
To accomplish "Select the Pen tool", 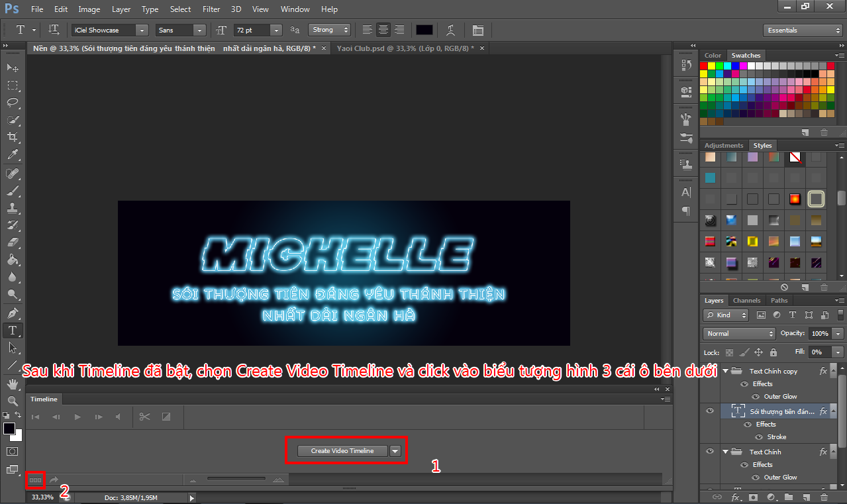I will pyautogui.click(x=13, y=313).
